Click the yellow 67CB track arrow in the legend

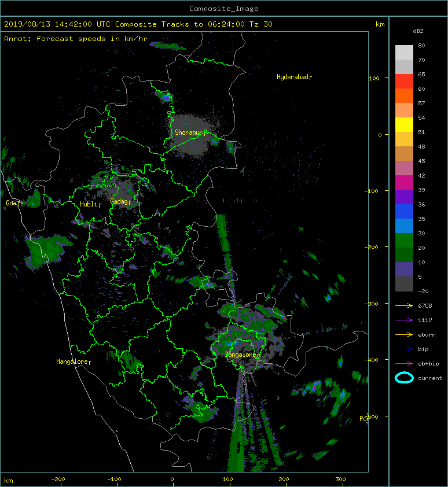404,305
